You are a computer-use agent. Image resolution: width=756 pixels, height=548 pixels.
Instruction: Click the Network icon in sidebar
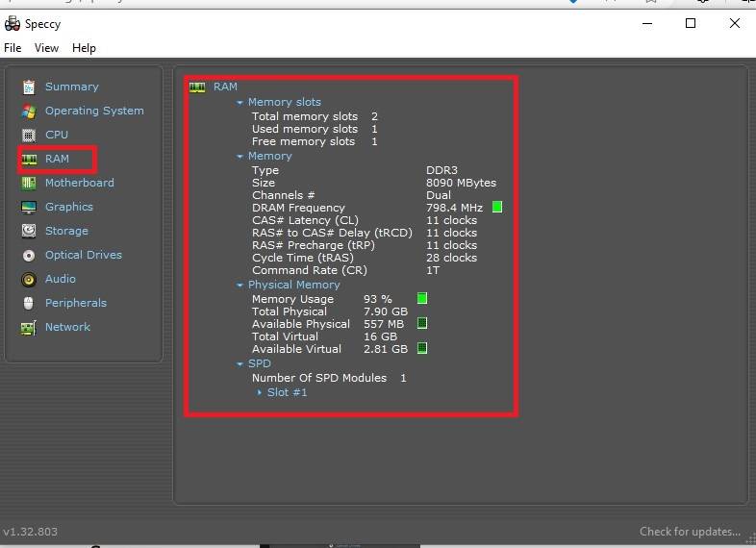(29, 327)
